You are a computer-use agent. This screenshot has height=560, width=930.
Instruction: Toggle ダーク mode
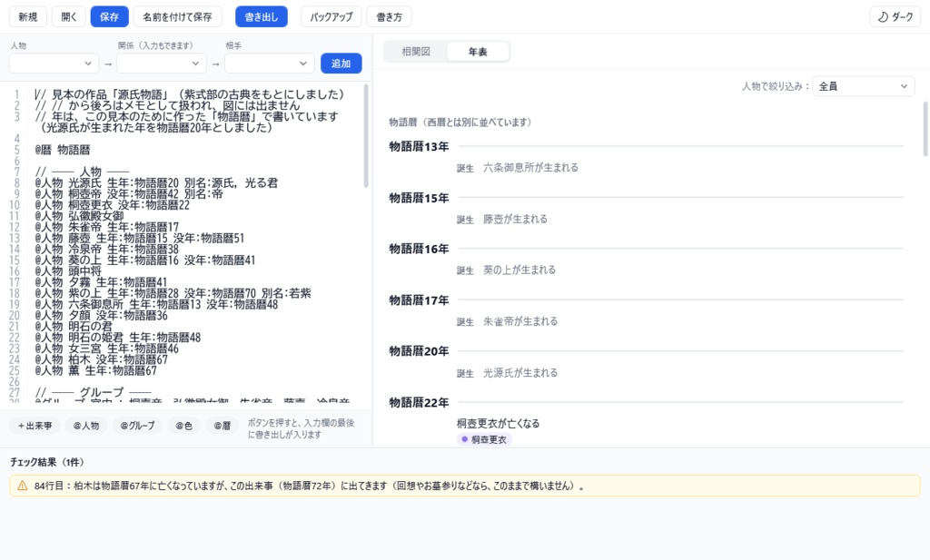click(x=895, y=16)
